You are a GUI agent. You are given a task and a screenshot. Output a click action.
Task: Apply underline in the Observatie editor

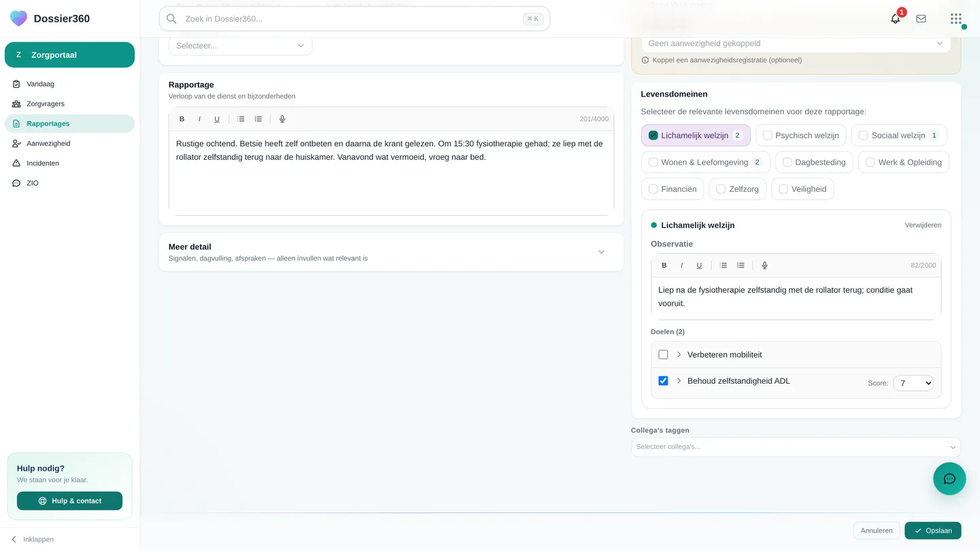pyautogui.click(x=699, y=265)
